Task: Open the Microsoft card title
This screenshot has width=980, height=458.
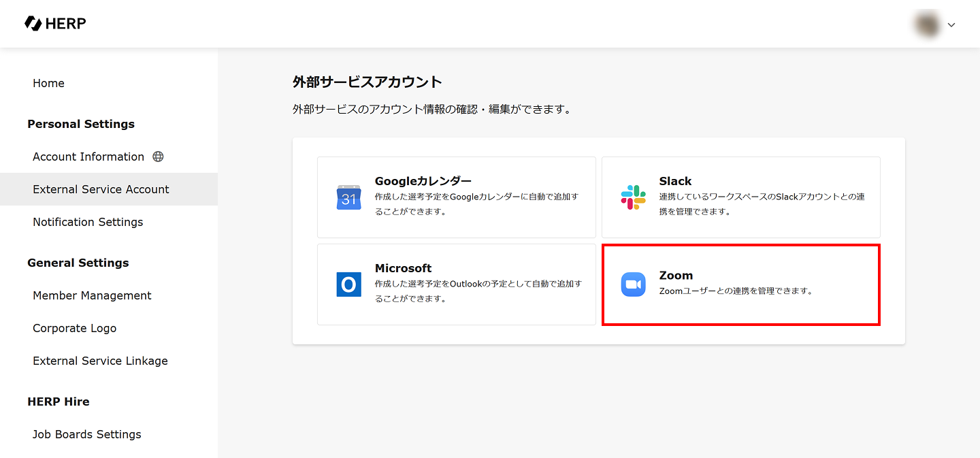Action: point(404,268)
